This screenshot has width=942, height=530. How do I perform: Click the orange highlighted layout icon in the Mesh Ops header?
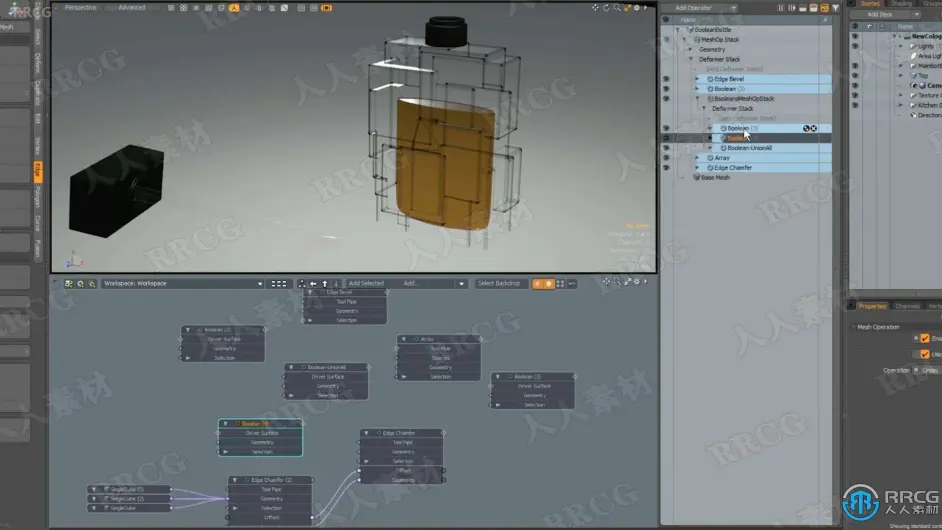click(x=824, y=8)
